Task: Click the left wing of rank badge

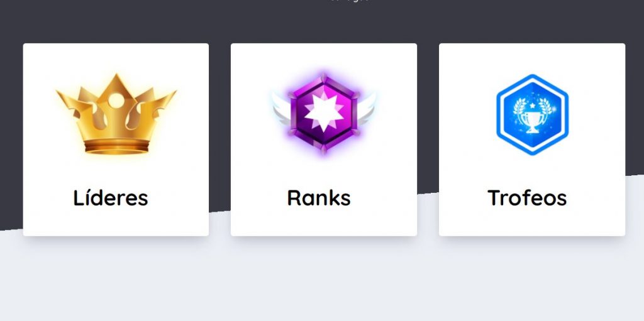Action: (281, 109)
